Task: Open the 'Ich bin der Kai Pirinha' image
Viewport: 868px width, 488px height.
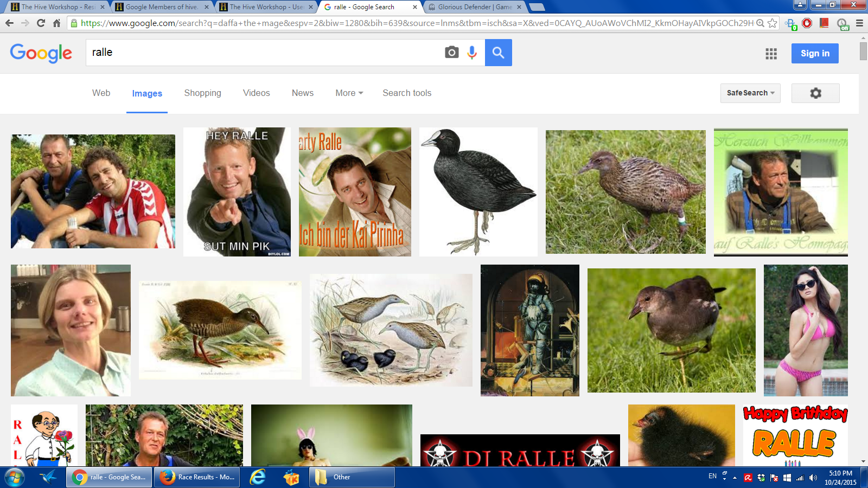Action: [x=355, y=192]
